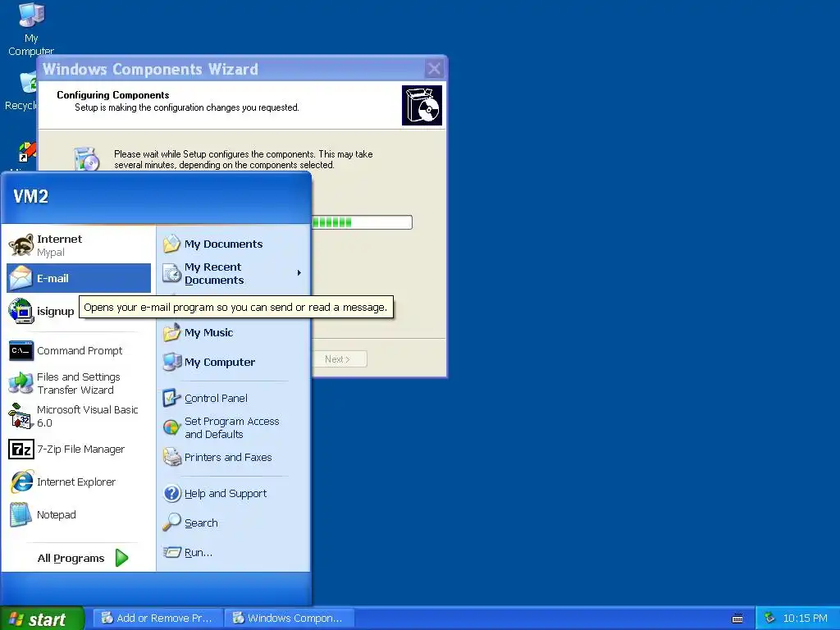Open My Music folder icon

[x=172, y=332]
